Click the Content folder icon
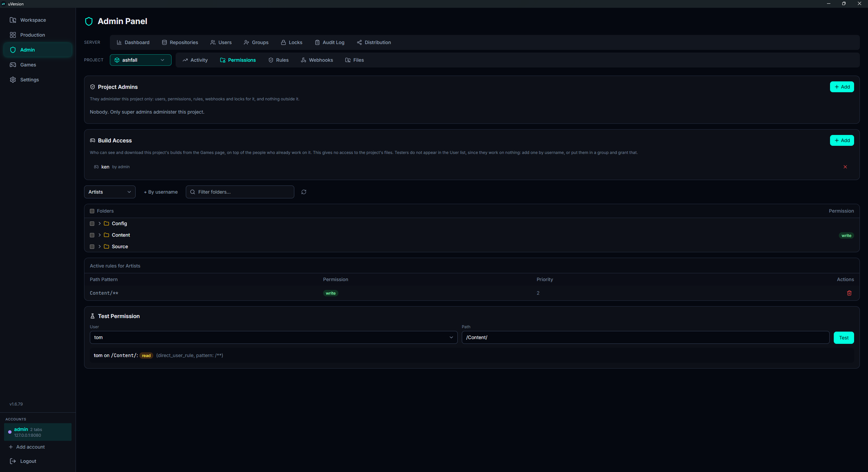Viewport: 868px width, 472px height. (106, 235)
